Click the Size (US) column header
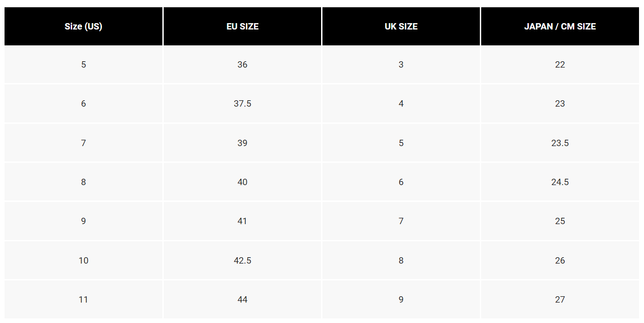This screenshot has width=644, height=323. click(x=83, y=26)
